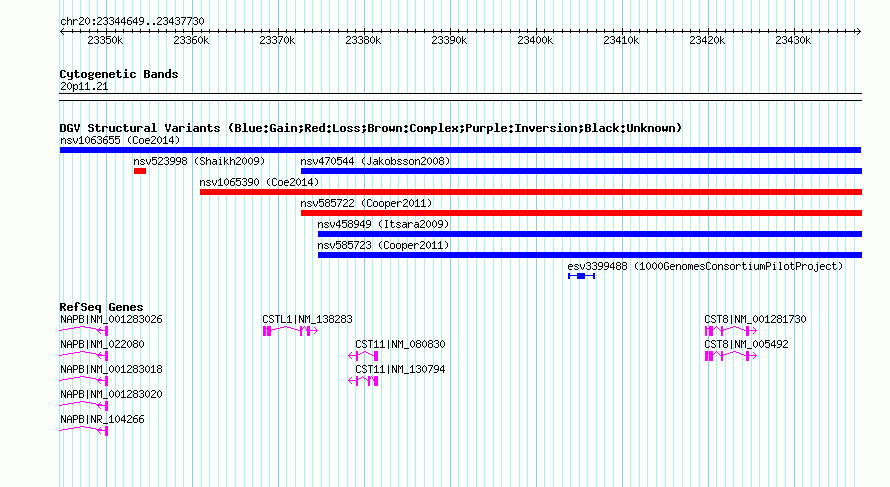The height and width of the screenshot is (487, 890).
Task: Open esv3399488 (1000GenomesConsortiumPilotProject) label
Action: click(x=706, y=266)
